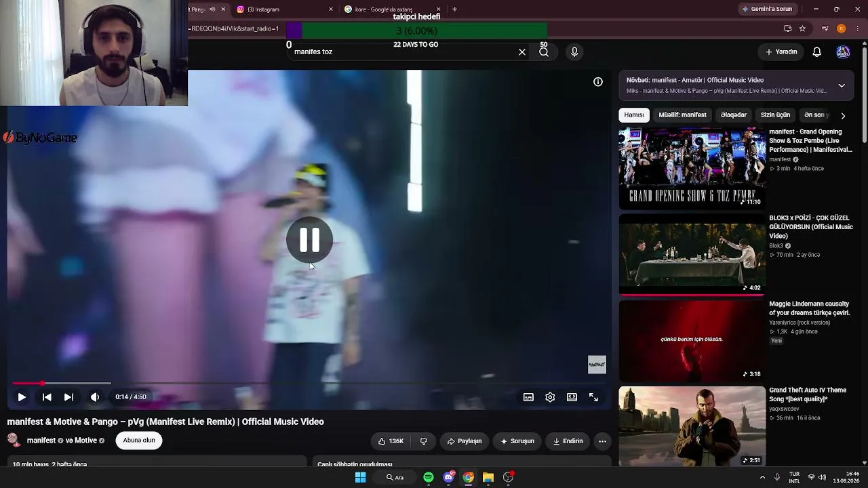Image resolution: width=868 pixels, height=488 pixels.
Task: Open the 'Grand Theft Auto IV Theme Song' title
Action: click(x=808, y=394)
